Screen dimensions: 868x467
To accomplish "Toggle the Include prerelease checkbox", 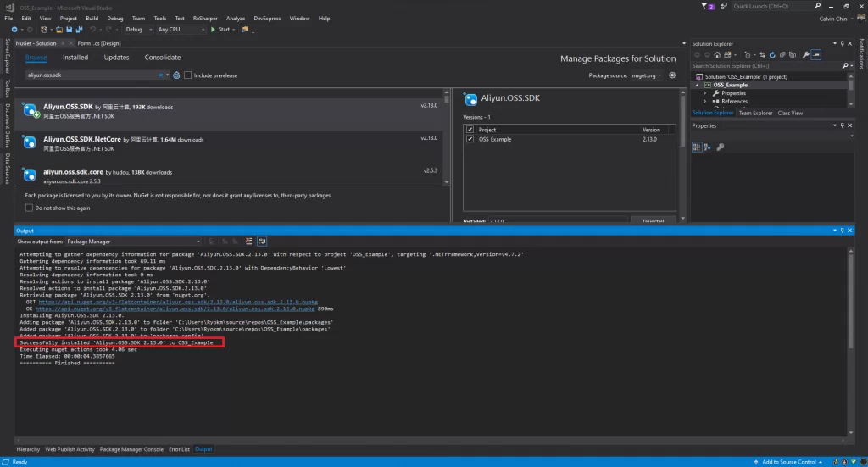I will point(187,75).
